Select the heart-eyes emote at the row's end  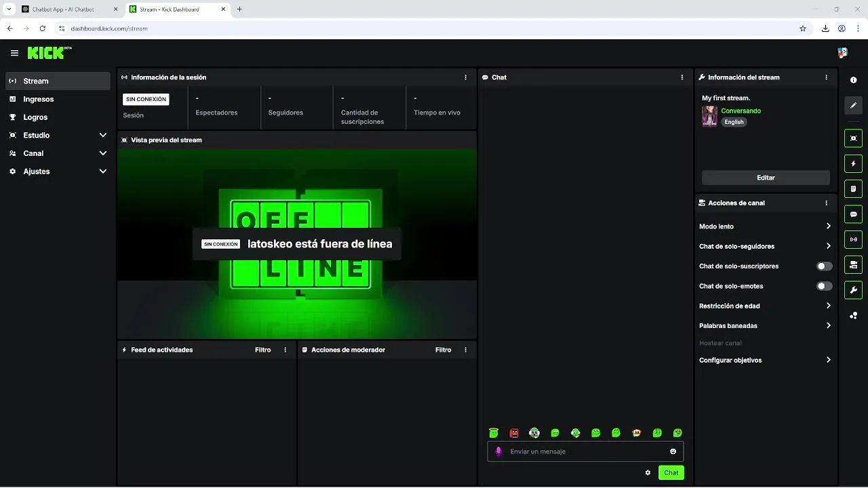[677, 432]
